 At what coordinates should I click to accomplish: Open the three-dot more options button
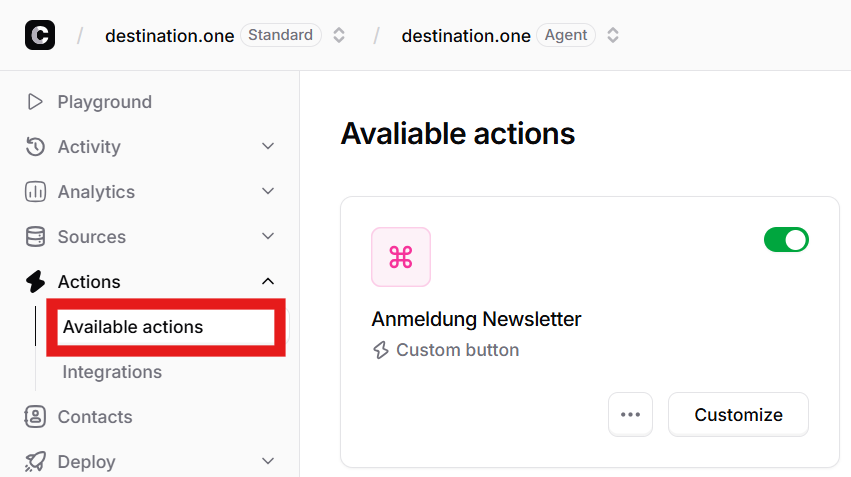pyautogui.click(x=630, y=415)
